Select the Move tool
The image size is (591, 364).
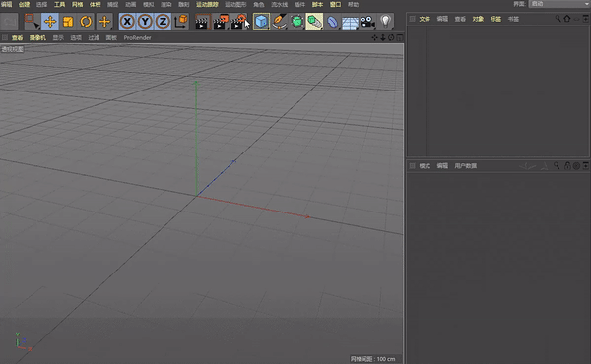click(50, 22)
